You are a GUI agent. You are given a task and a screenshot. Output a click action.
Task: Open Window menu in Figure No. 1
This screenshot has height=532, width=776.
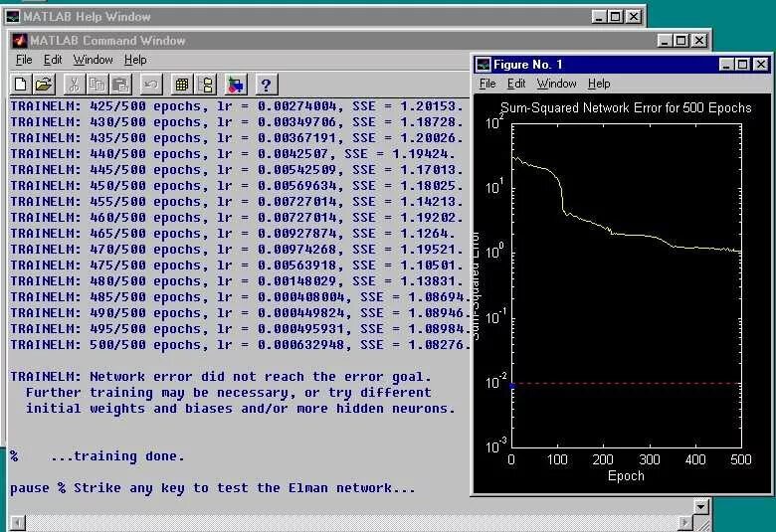point(557,84)
